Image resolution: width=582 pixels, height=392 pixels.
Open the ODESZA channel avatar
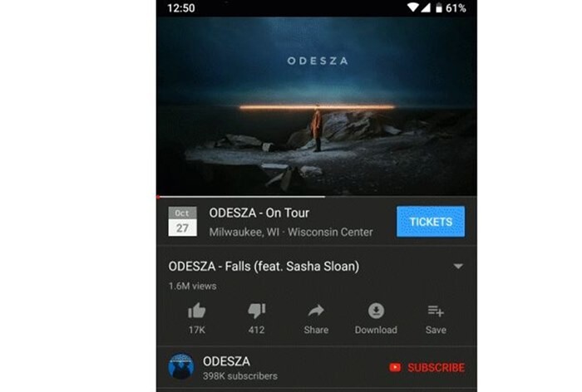point(181,366)
